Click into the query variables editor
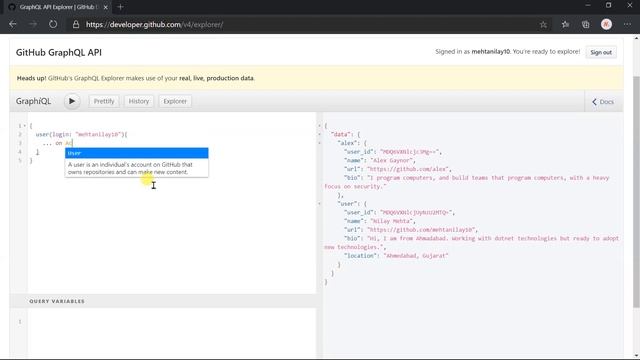Screen dimensions: 640x360 [171, 333]
